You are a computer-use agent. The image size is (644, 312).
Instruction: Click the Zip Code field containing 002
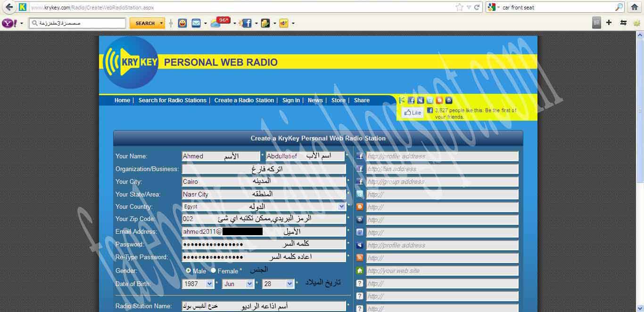(x=264, y=219)
